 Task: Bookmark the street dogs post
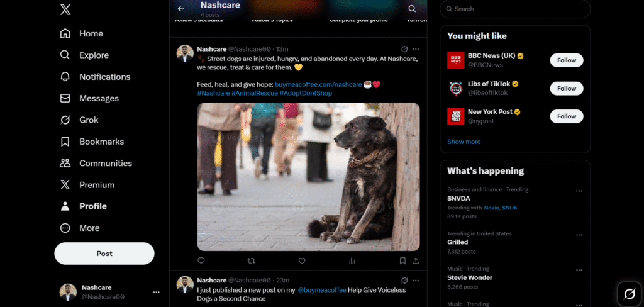[402, 260]
